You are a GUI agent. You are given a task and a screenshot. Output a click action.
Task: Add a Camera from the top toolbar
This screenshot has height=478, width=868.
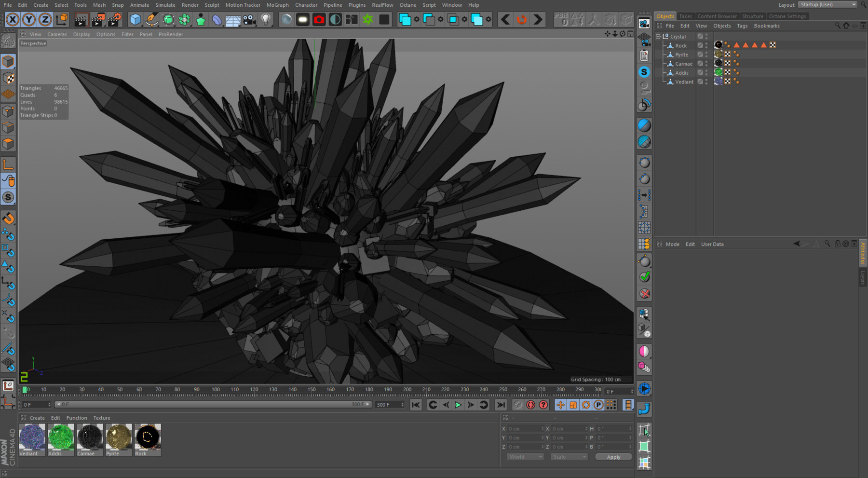tap(249, 19)
